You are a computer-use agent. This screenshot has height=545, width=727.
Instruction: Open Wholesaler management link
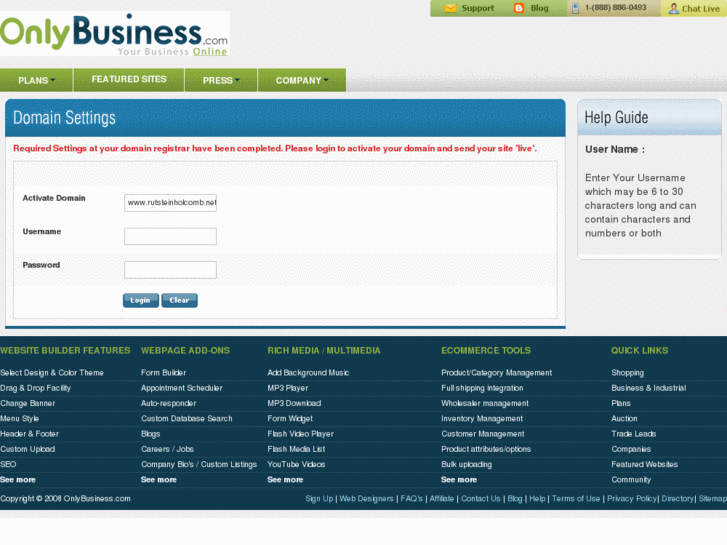pos(485,404)
